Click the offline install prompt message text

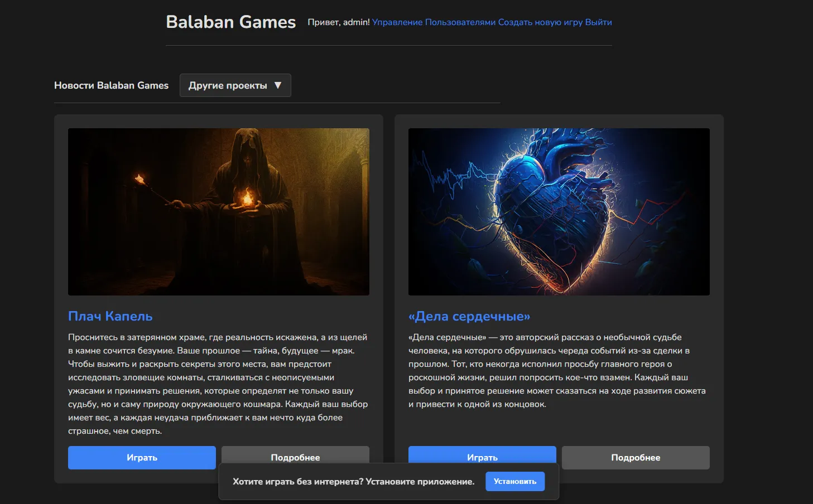[353, 482]
